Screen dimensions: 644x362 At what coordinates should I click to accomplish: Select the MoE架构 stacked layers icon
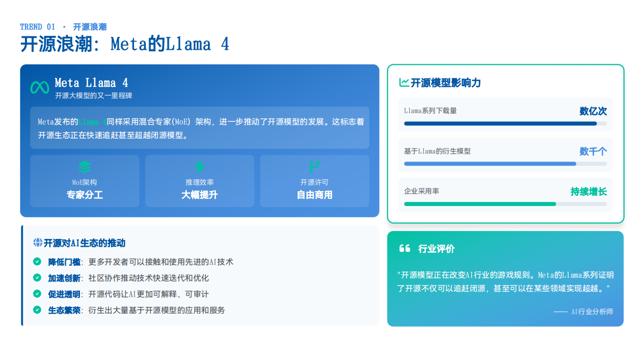[84, 167]
